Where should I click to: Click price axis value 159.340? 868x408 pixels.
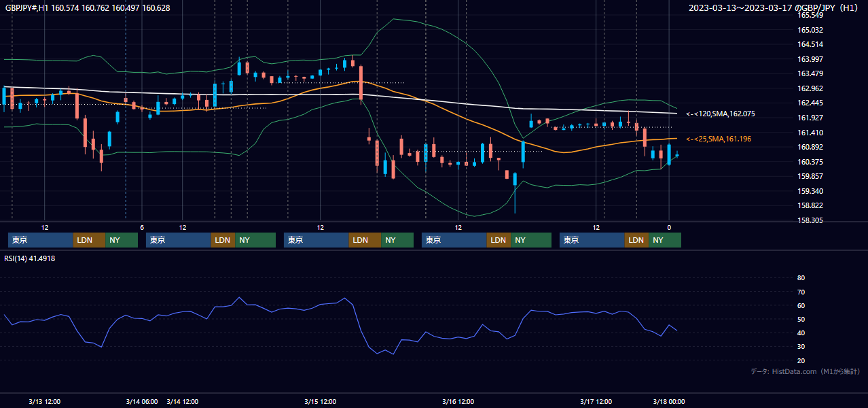tap(810, 191)
